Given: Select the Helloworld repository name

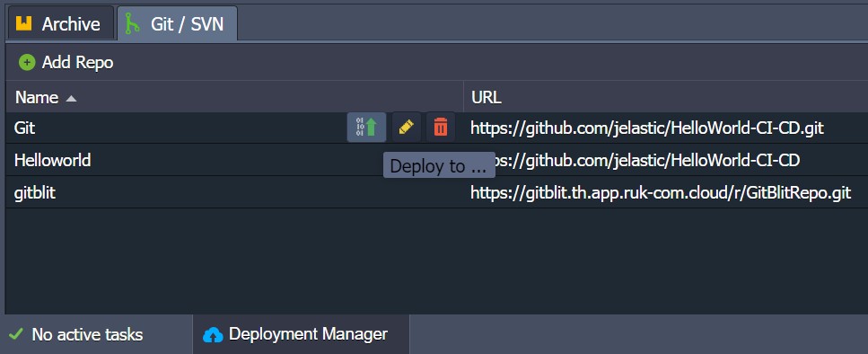Looking at the screenshot, I should pos(53,161).
